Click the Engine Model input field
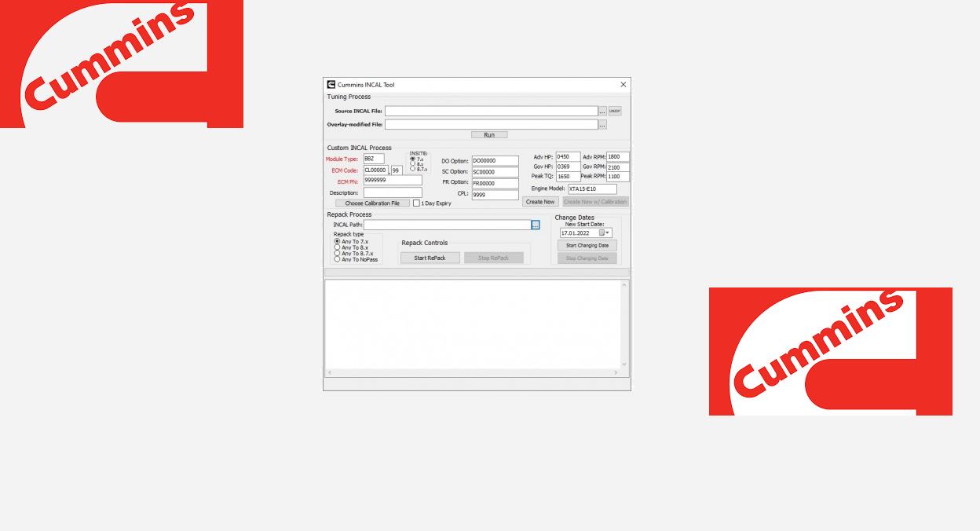This screenshot has width=980, height=531. coord(593,189)
